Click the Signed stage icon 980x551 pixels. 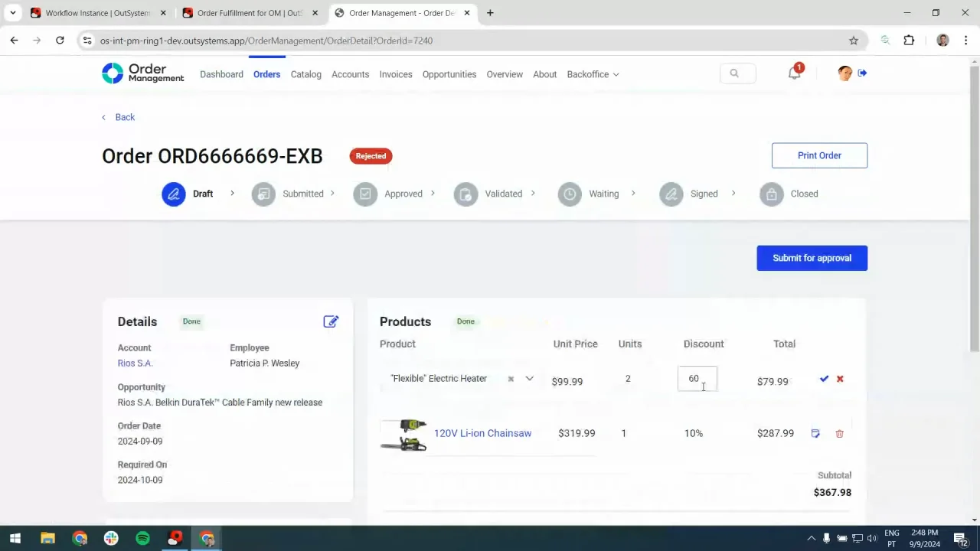coord(671,194)
